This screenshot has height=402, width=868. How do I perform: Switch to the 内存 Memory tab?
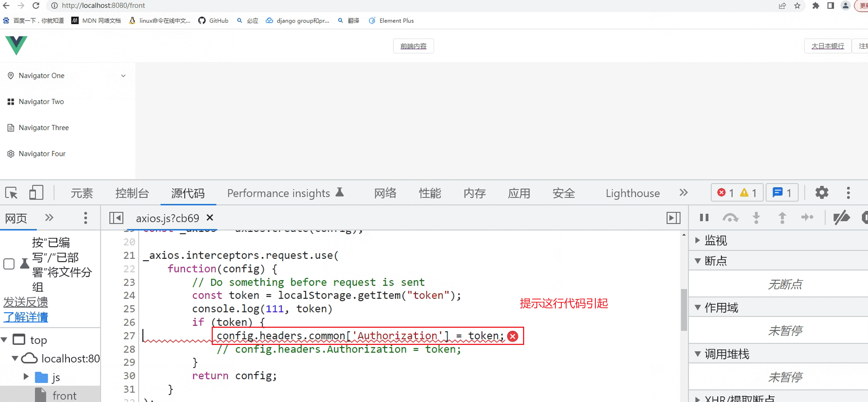pos(475,193)
